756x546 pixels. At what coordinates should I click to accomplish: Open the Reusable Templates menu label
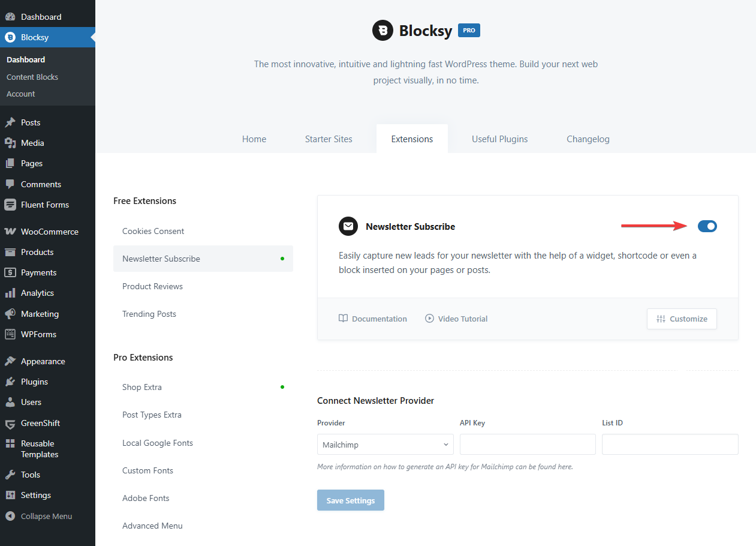tap(40, 449)
